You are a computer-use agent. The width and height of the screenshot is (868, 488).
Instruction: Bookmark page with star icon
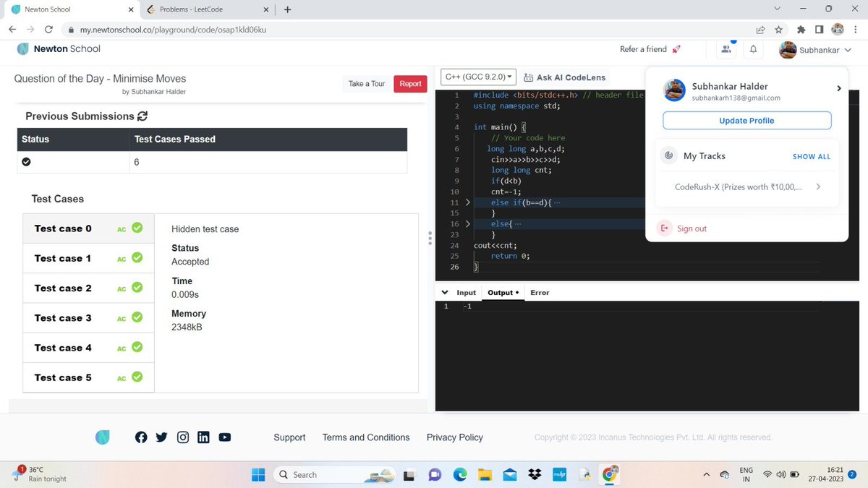(778, 30)
